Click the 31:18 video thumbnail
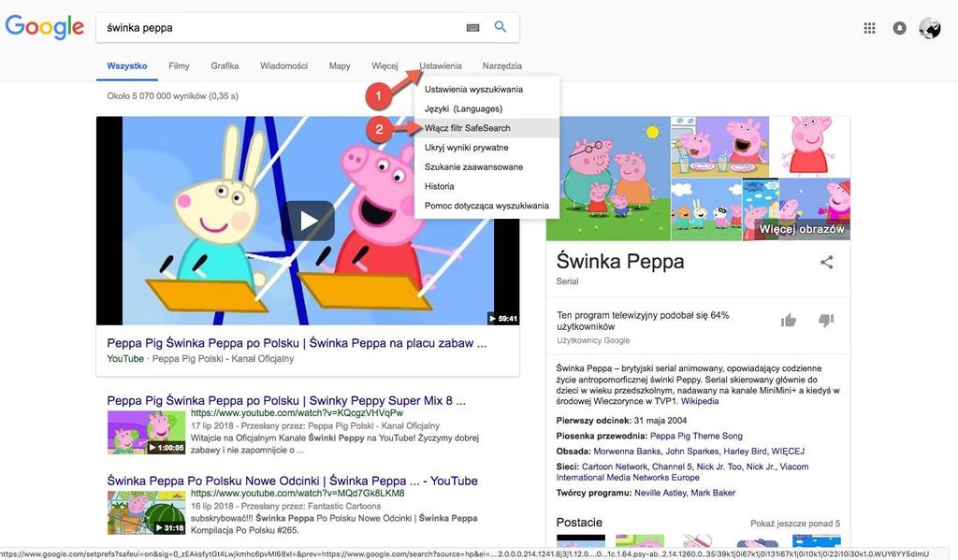The height and width of the screenshot is (560, 958). point(147,513)
